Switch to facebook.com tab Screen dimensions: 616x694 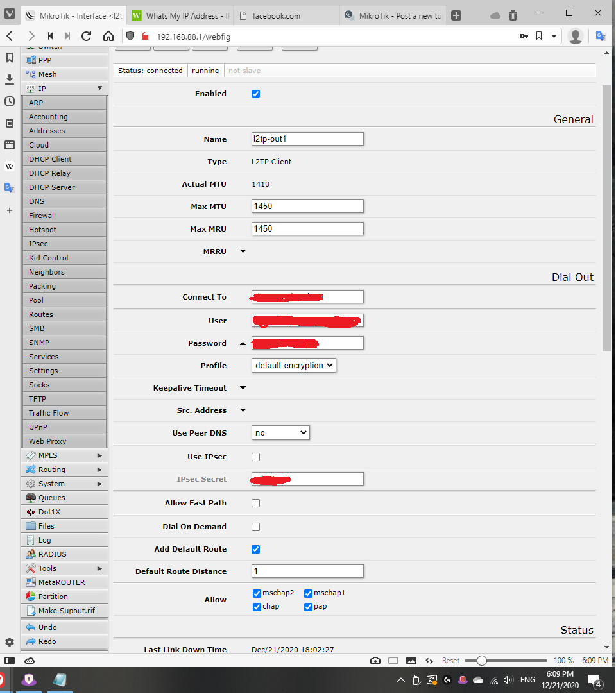[287, 15]
